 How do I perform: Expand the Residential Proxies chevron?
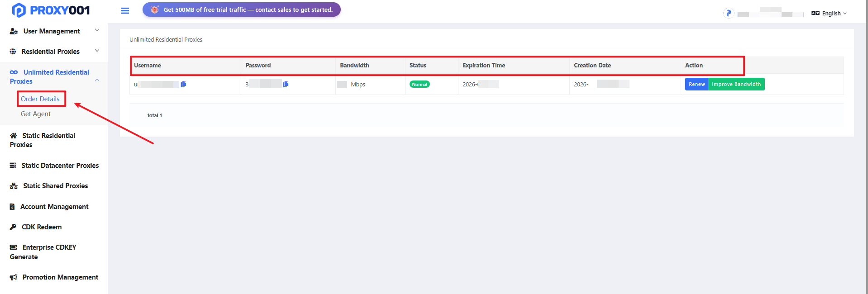[x=97, y=51]
